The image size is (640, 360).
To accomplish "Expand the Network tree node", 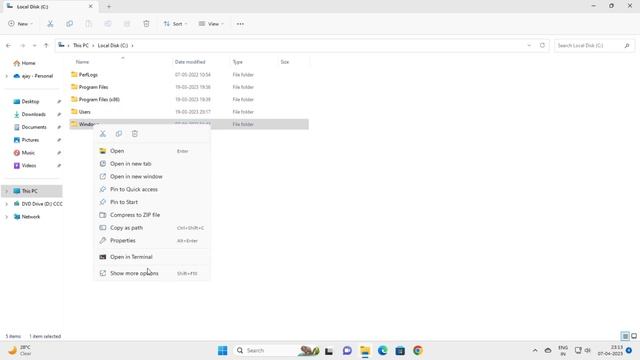I will [7, 217].
